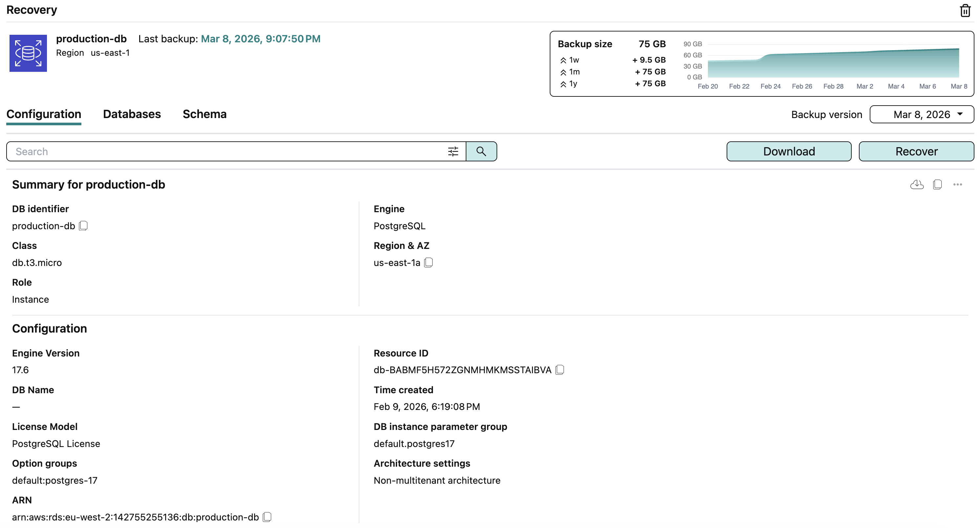The image size is (980, 528).
Task: Switch to the Databases tab
Action: pos(132,114)
